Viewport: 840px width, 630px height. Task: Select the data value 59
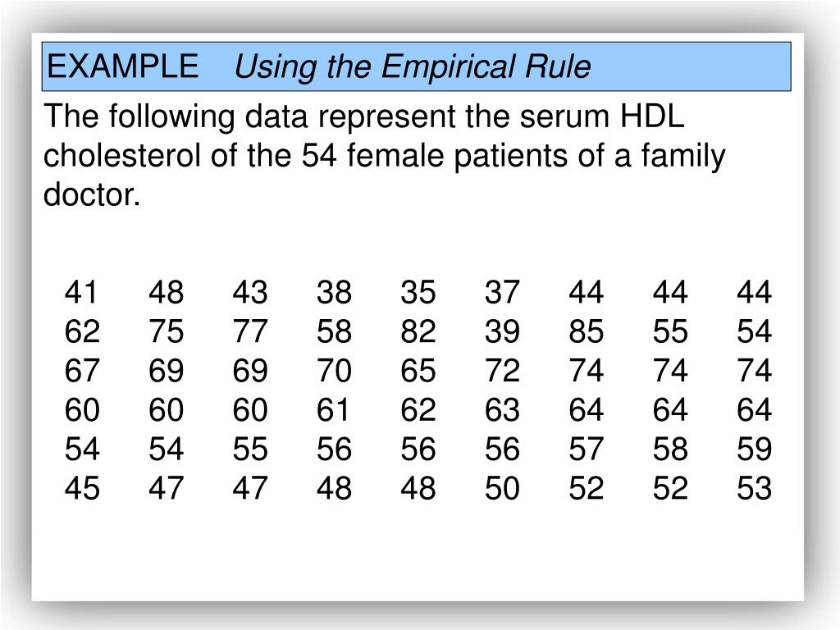(x=755, y=449)
